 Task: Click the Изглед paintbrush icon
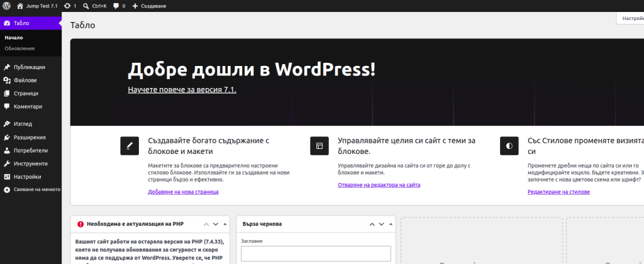[x=6, y=124]
